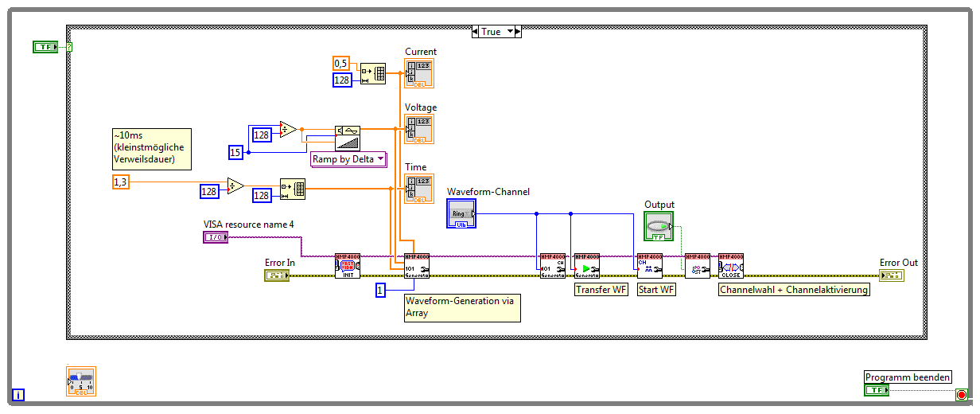Click the loop iteration terminal i
The image size is (980, 414).
(x=18, y=395)
